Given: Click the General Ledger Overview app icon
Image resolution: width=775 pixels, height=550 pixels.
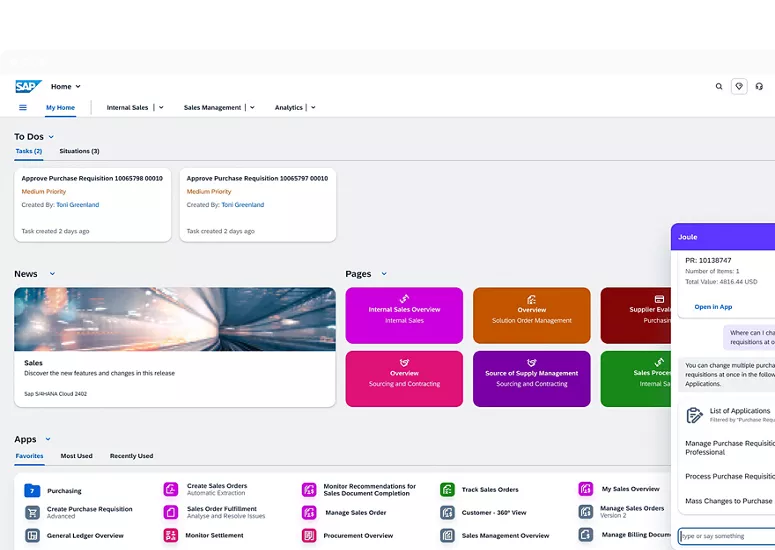Looking at the screenshot, I should coord(32,536).
